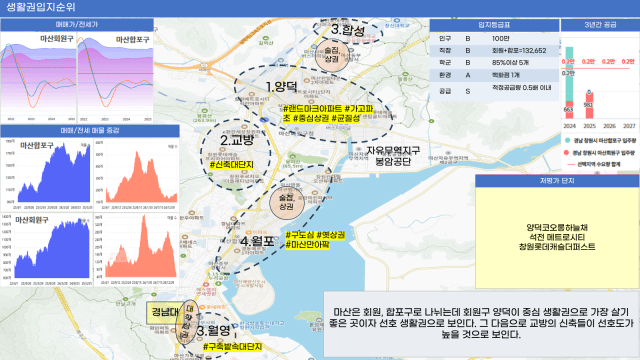Select the teal 마산합포구 입주량 legend dot
This screenshot has width=640, height=360.
pyautogui.click(x=567, y=140)
